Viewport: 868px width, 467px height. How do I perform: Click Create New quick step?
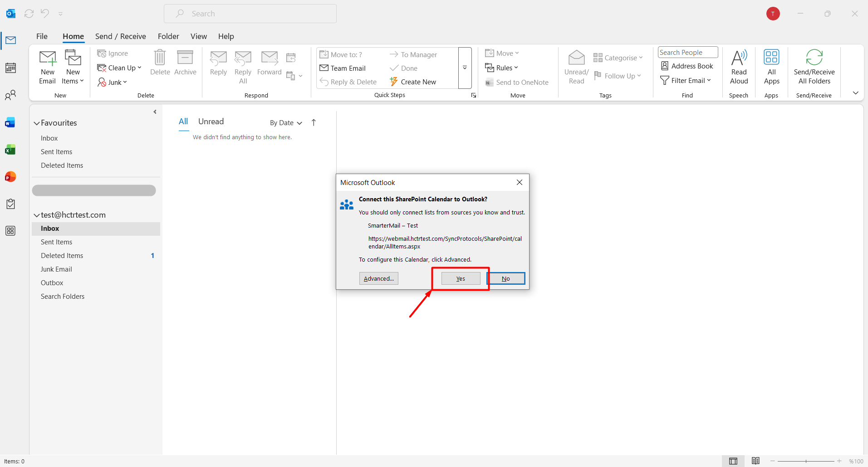[x=412, y=82]
